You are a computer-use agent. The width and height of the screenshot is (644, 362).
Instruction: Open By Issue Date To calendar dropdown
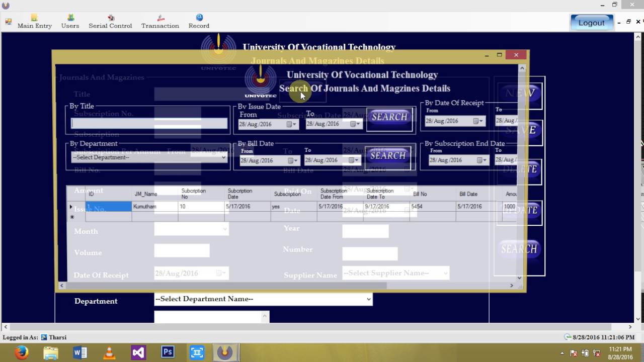tap(355, 124)
